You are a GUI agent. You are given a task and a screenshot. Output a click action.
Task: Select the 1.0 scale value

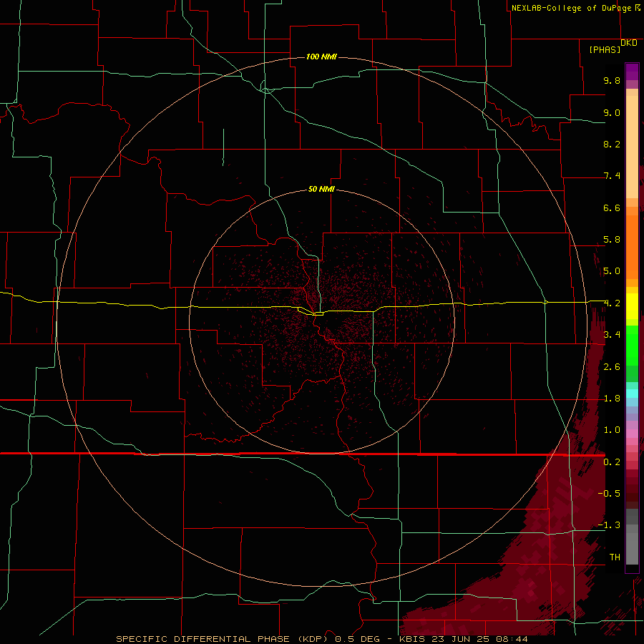point(612,430)
